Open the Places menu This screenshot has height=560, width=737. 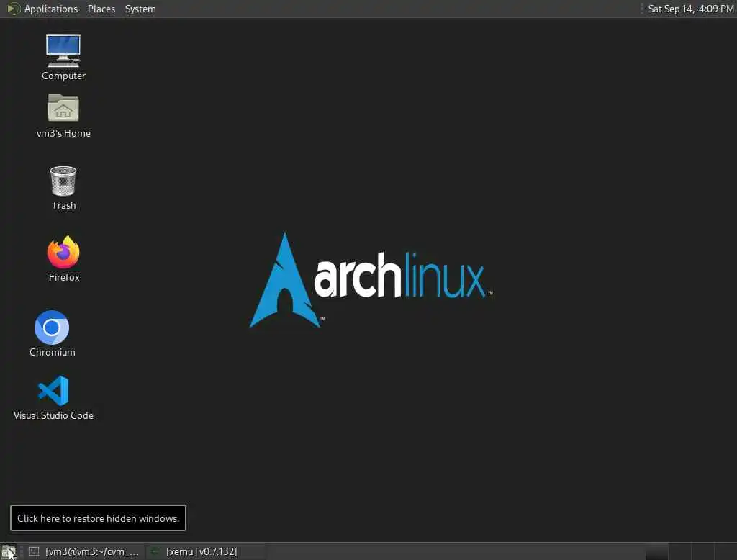point(101,9)
